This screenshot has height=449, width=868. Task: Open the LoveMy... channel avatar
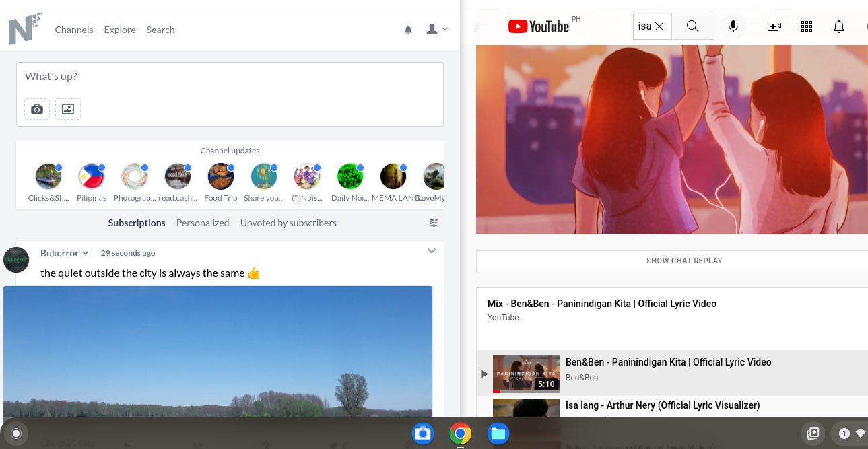(x=434, y=176)
